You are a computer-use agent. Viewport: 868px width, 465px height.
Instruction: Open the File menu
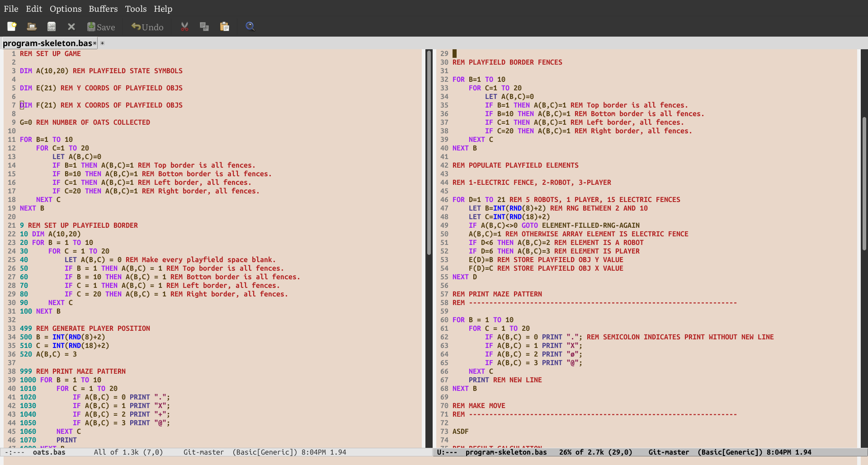coord(11,9)
